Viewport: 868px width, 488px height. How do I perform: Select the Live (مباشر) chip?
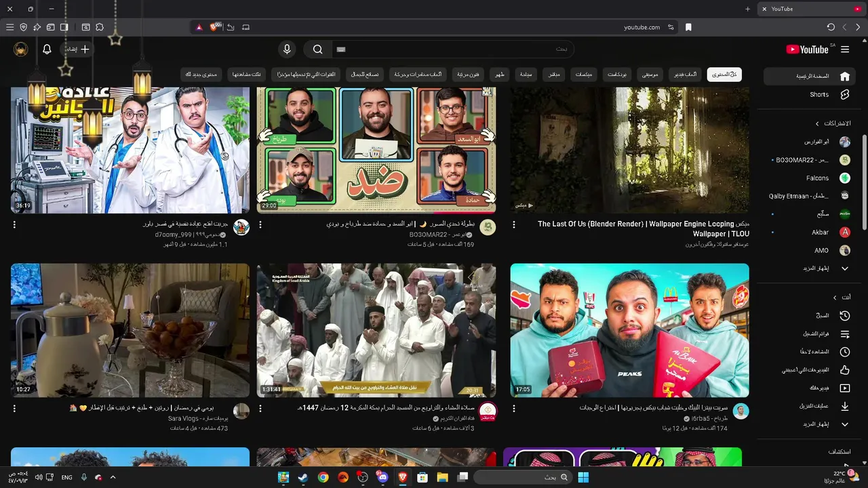pyautogui.click(x=554, y=75)
